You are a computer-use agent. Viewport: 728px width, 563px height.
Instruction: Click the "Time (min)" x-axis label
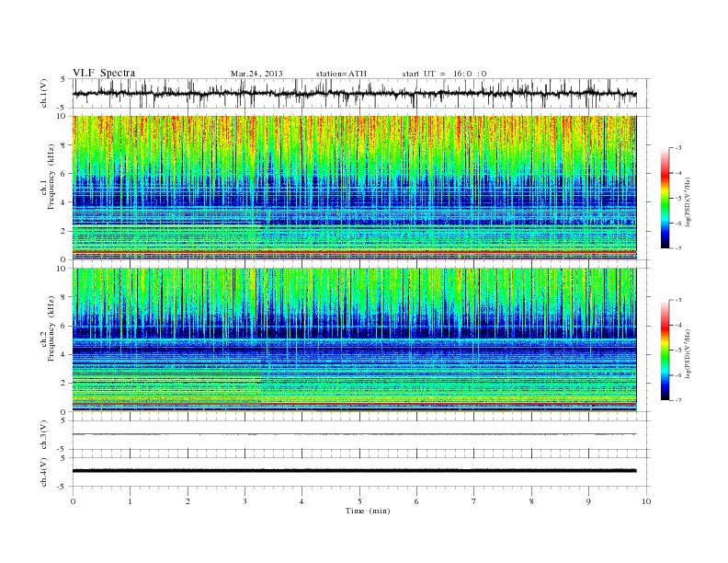368,511
